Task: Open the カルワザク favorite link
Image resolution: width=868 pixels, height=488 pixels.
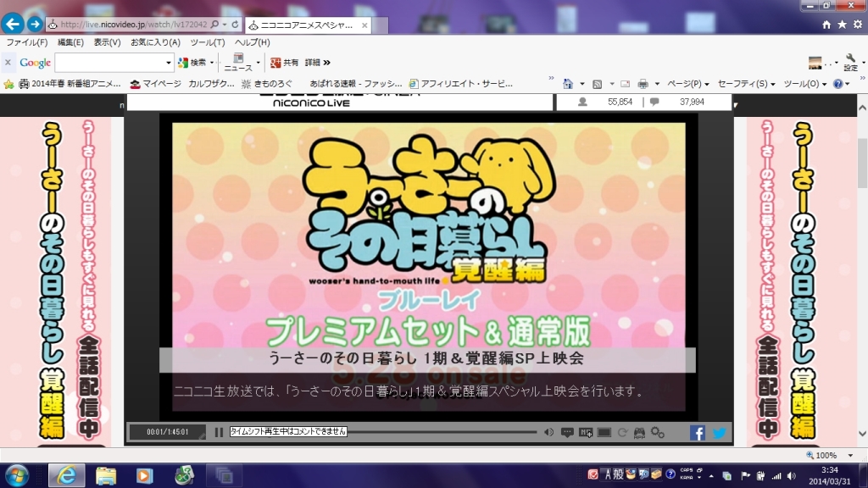Action: click(211, 84)
